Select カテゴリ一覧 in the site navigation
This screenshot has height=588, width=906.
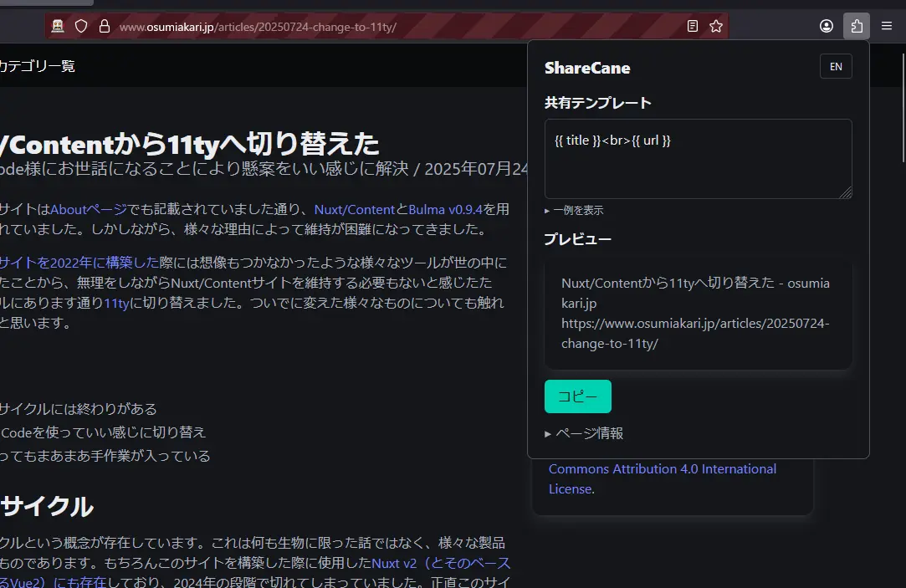(x=38, y=64)
